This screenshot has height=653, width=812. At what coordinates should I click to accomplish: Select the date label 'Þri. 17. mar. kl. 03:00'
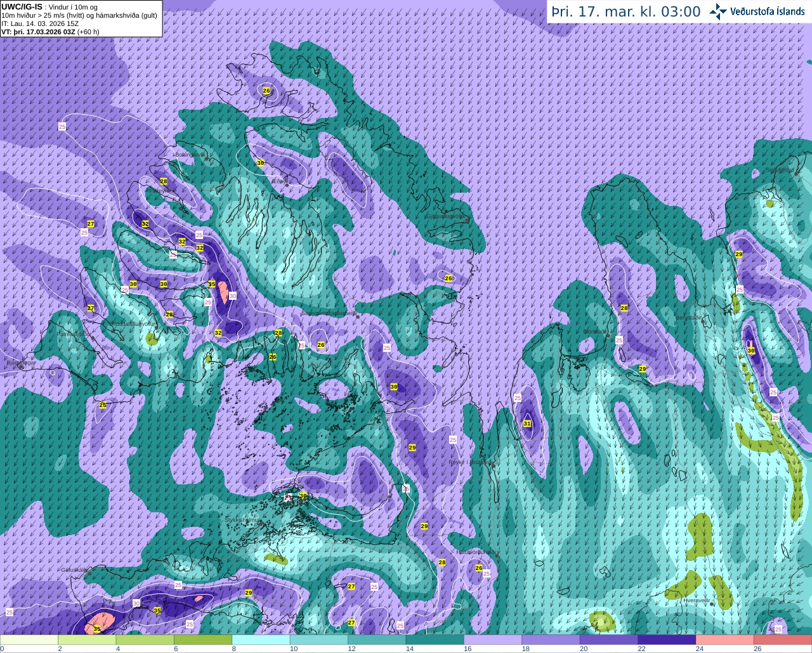coord(625,12)
